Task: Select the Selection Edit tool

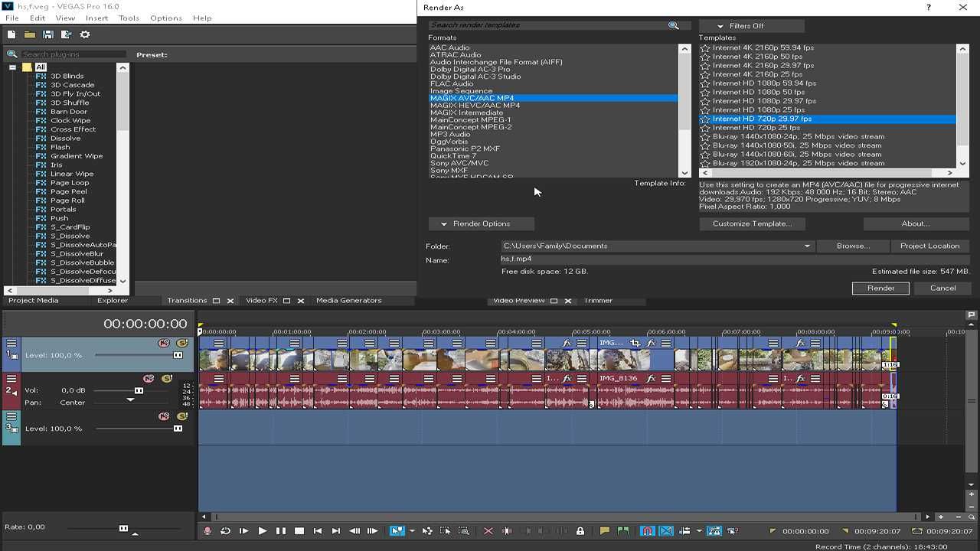Action: pos(446,531)
